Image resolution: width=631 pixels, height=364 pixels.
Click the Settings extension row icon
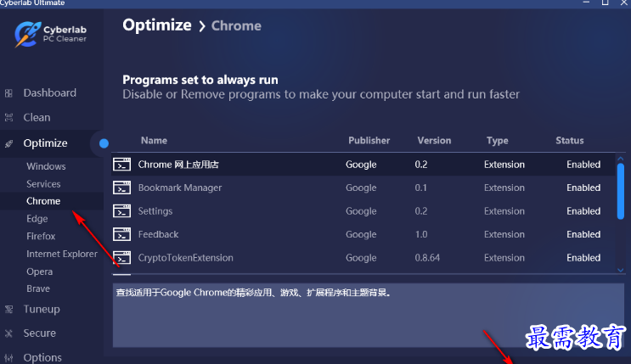pos(122,211)
